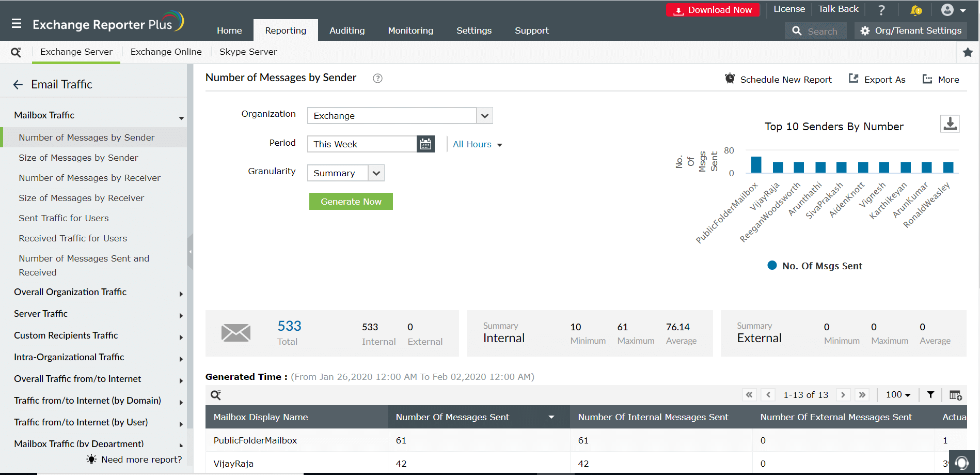This screenshot has height=475, width=980.
Task: Open the More options menu
Action: coord(941,79)
